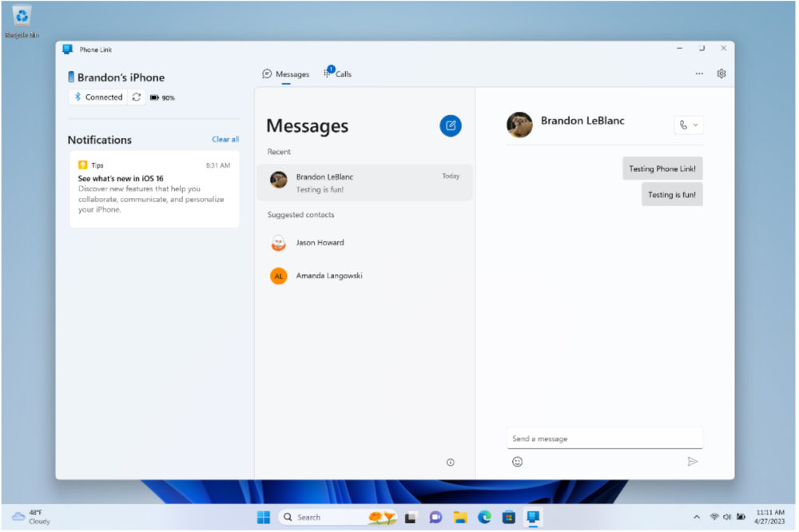799x532 pixels.
Task: Open Microsoft Store from the taskbar
Action: tap(510, 518)
